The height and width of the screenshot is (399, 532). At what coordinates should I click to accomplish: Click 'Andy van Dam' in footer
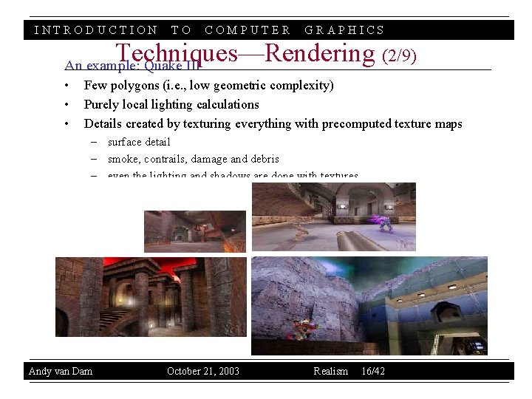click(61, 371)
